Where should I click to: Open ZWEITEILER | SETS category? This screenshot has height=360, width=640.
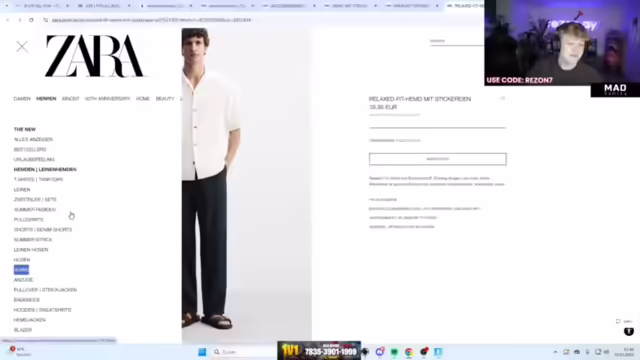tap(35, 200)
